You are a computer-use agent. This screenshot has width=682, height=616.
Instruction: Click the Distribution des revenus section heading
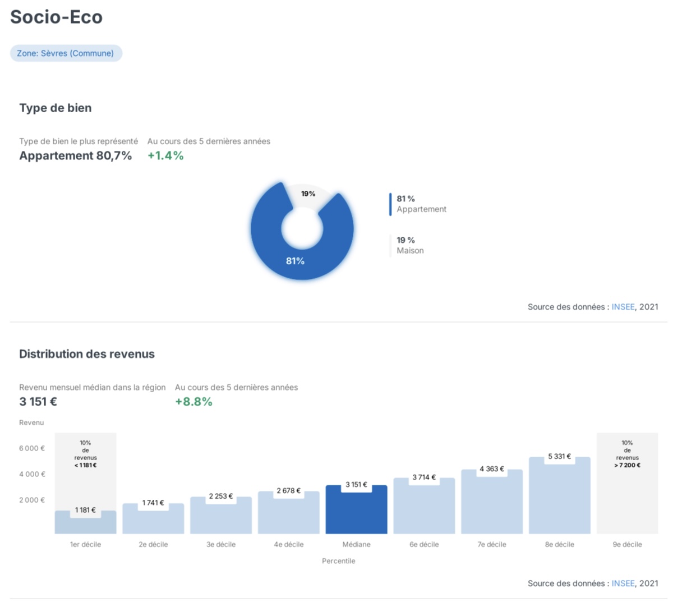pyautogui.click(x=87, y=354)
